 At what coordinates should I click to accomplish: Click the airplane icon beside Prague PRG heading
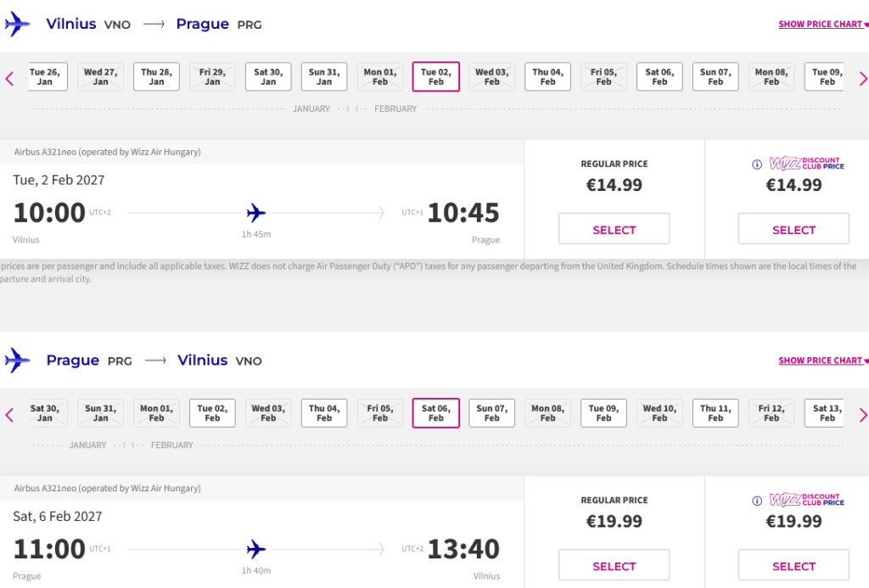(x=17, y=361)
